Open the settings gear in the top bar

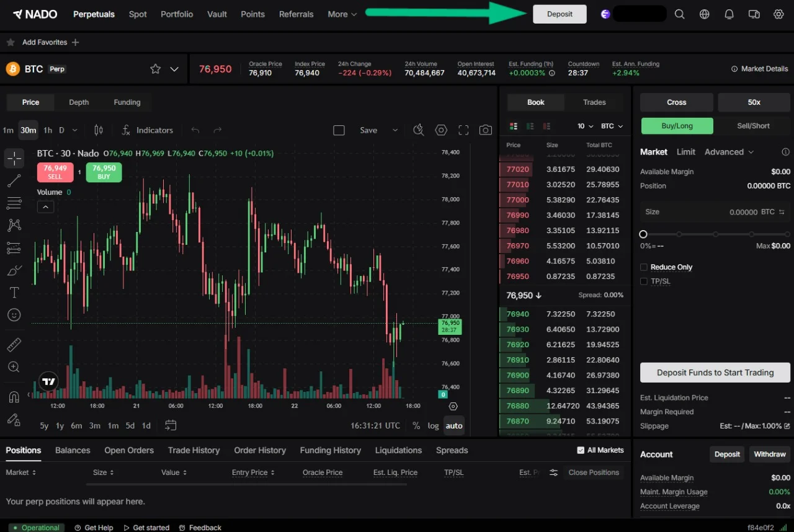coord(779,14)
